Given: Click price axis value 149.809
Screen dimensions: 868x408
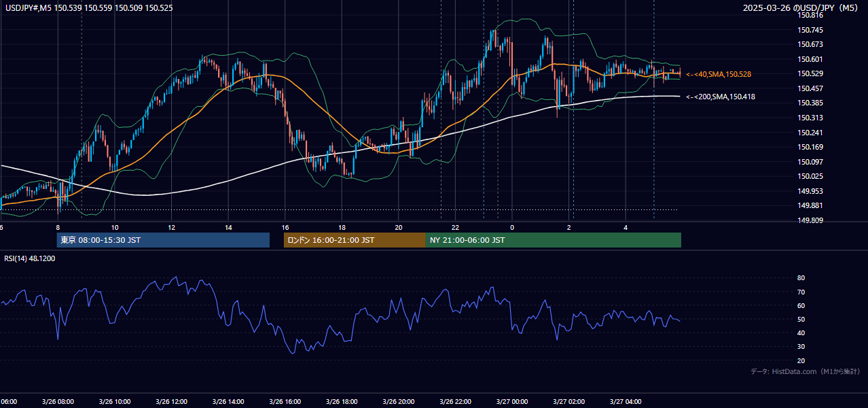Looking at the screenshot, I should pos(810,220).
